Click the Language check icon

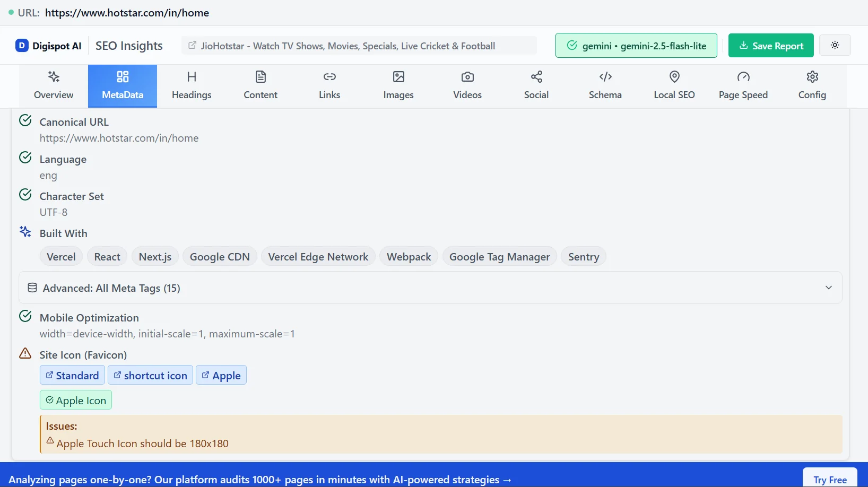tap(25, 158)
